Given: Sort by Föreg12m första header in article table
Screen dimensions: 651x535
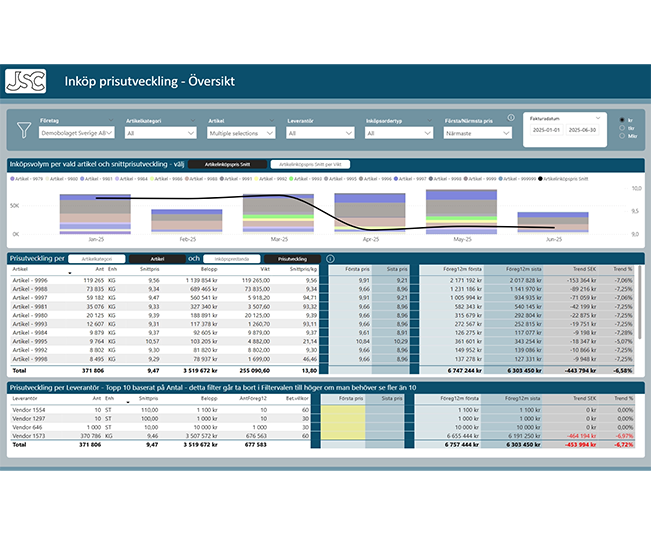Looking at the screenshot, I should [x=463, y=269].
